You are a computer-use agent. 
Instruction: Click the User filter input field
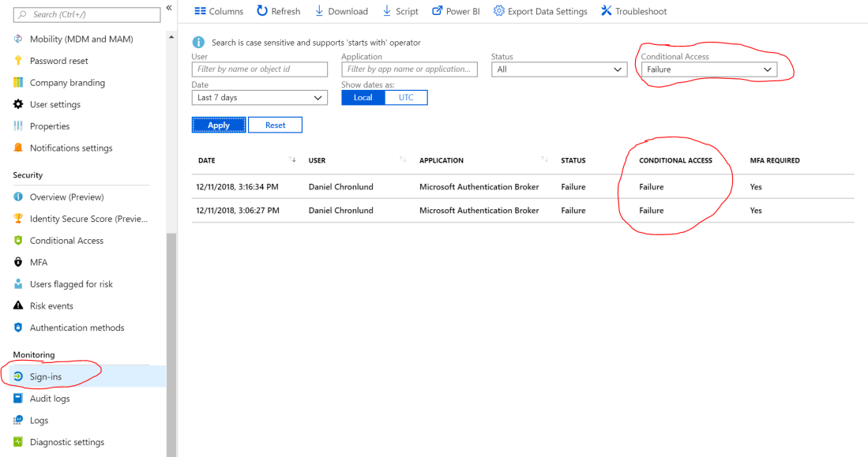pyautogui.click(x=259, y=69)
